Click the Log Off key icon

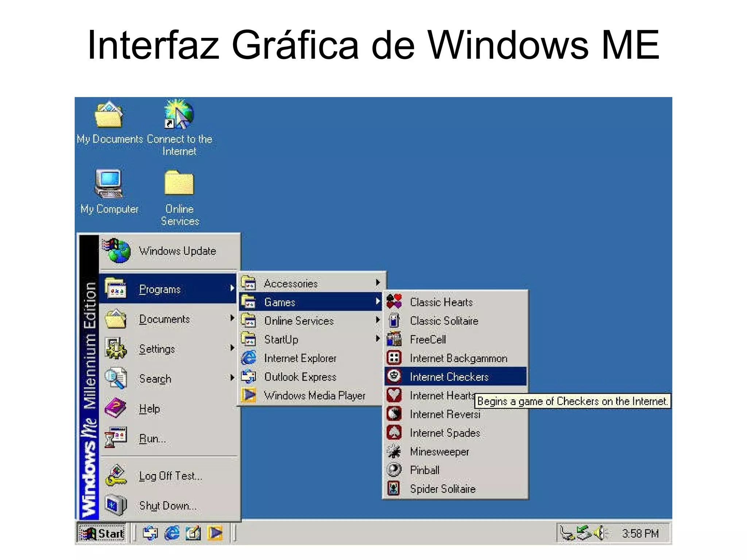click(116, 475)
